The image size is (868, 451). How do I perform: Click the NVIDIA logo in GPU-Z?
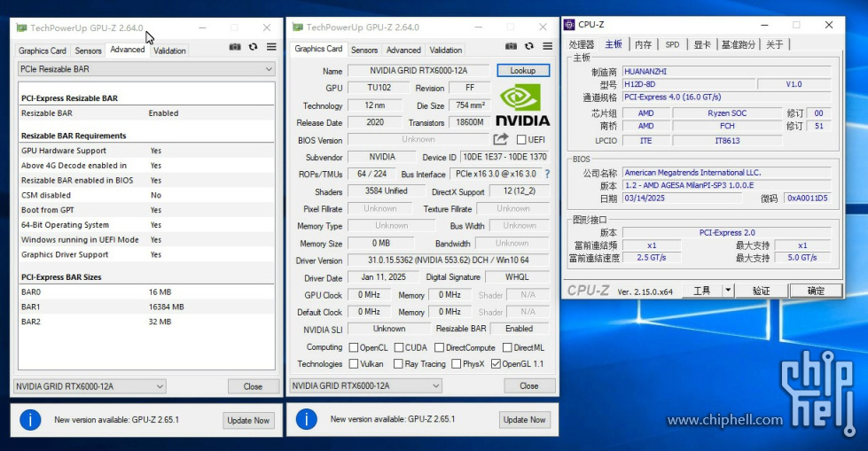point(522,105)
